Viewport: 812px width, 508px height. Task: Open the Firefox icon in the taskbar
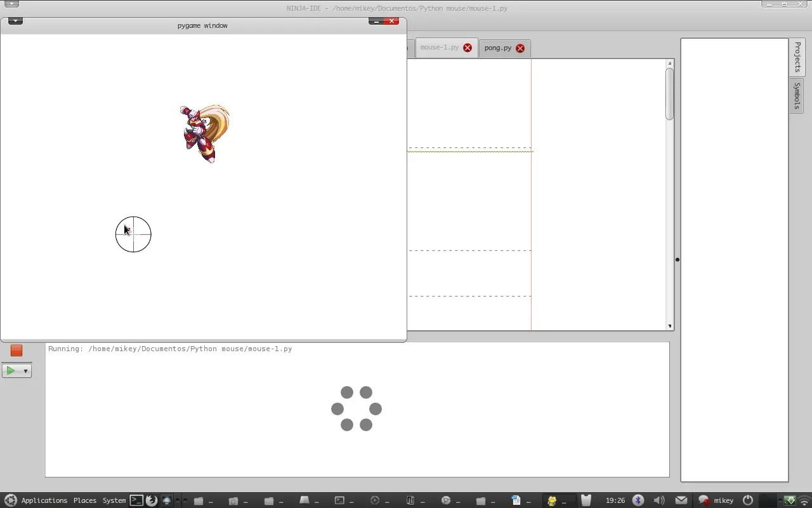click(x=151, y=500)
